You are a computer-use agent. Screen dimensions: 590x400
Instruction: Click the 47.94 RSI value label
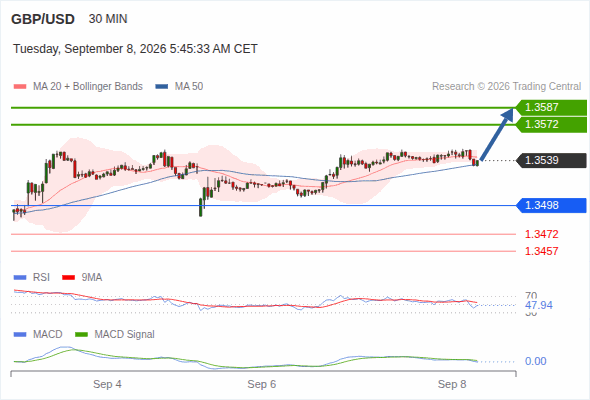click(x=539, y=305)
